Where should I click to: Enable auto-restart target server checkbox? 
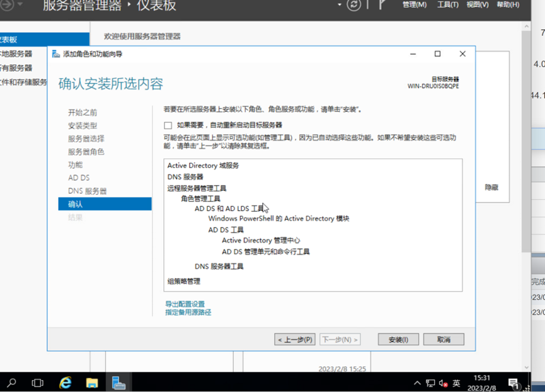click(x=168, y=125)
